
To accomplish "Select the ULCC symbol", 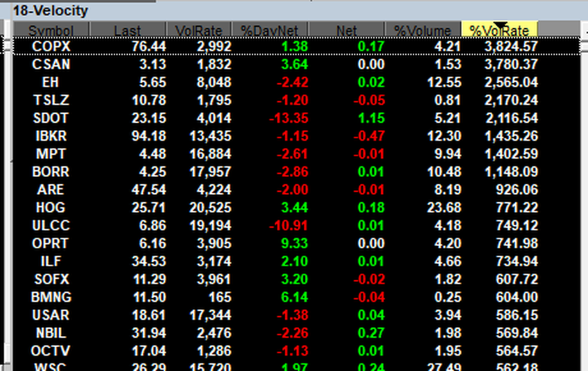I will [51, 225].
